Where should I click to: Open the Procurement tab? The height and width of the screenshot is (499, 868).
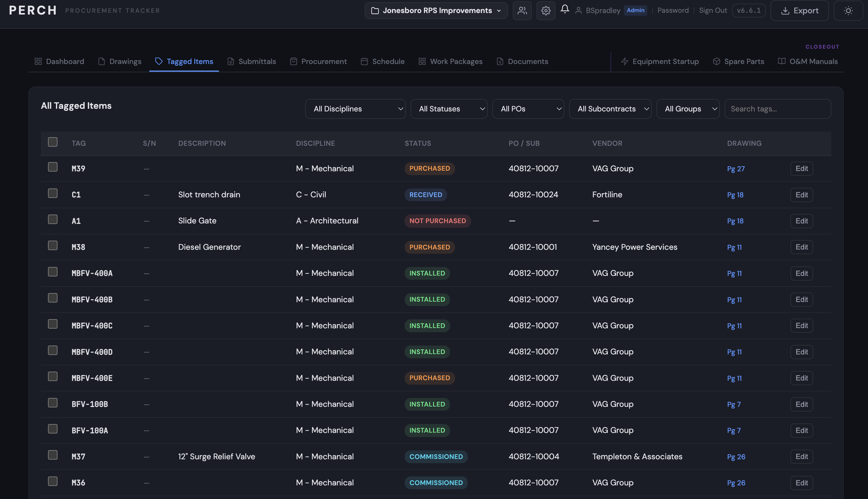pos(318,61)
